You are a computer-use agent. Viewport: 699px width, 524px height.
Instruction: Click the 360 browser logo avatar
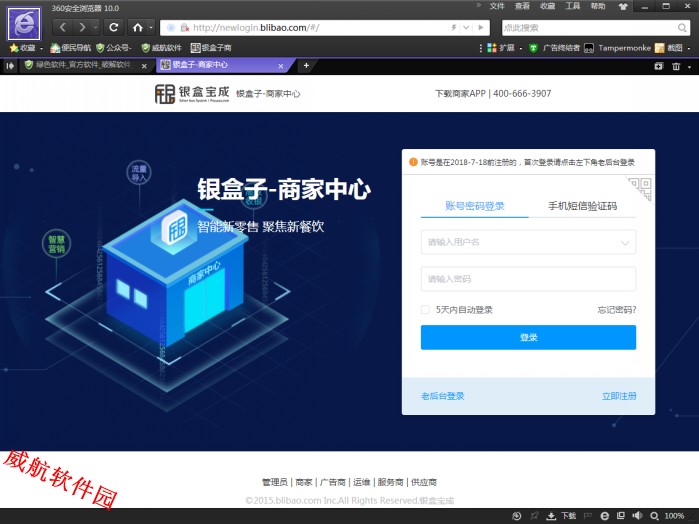click(24, 23)
